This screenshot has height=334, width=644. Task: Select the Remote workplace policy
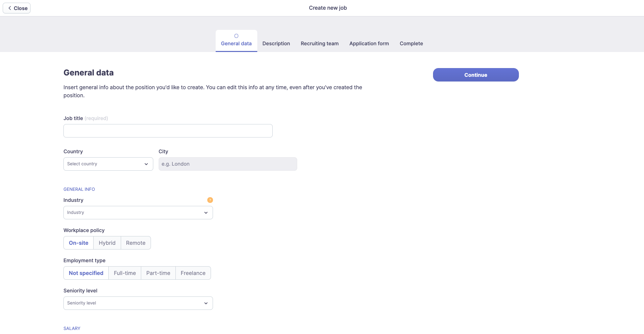136,243
